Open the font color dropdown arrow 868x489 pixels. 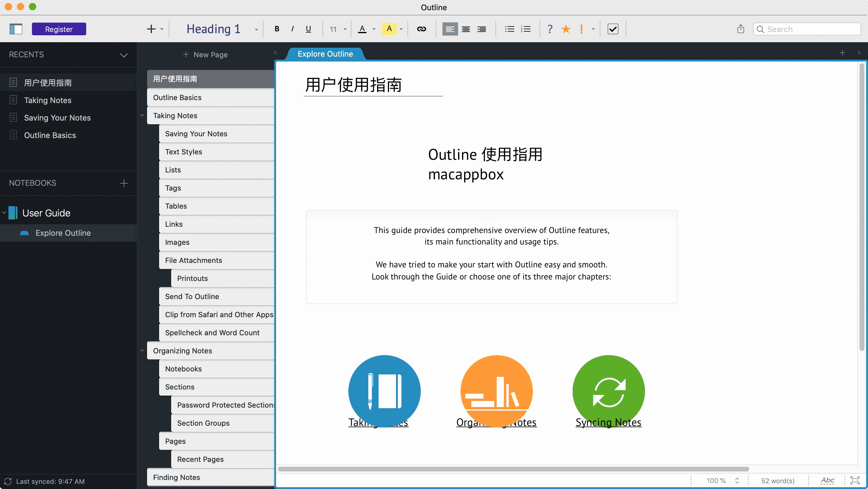point(374,29)
